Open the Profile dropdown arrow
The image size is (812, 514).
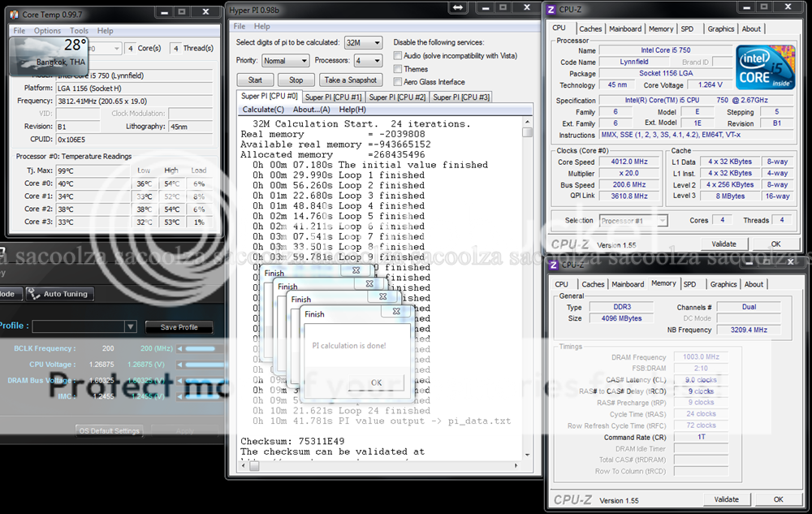point(130,326)
